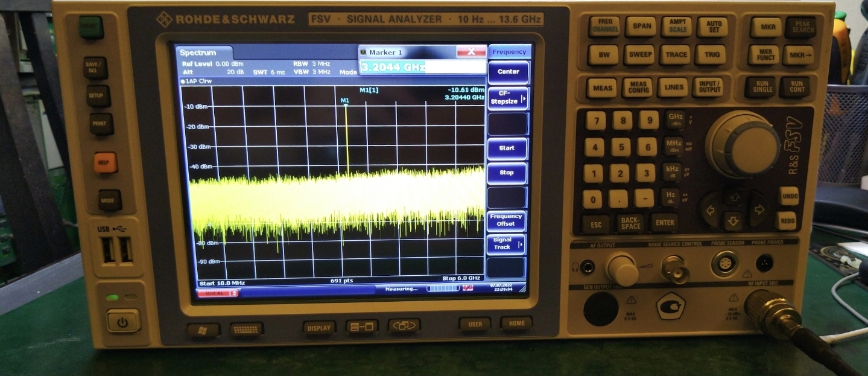Image resolution: width=868 pixels, height=376 pixels.
Task: Tap the HOME key
Action: [516, 323]
